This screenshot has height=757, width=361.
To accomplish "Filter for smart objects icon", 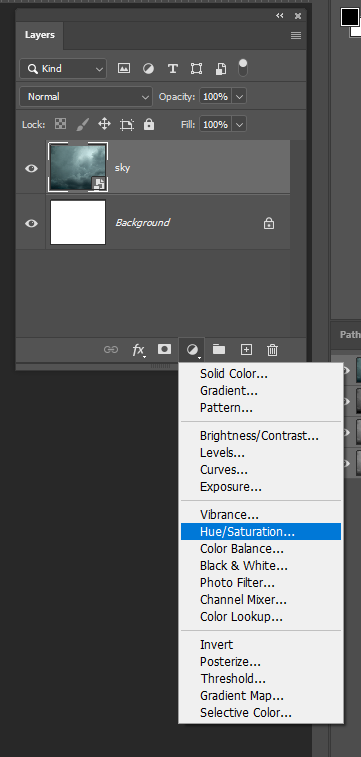I will tap(221, 69).
